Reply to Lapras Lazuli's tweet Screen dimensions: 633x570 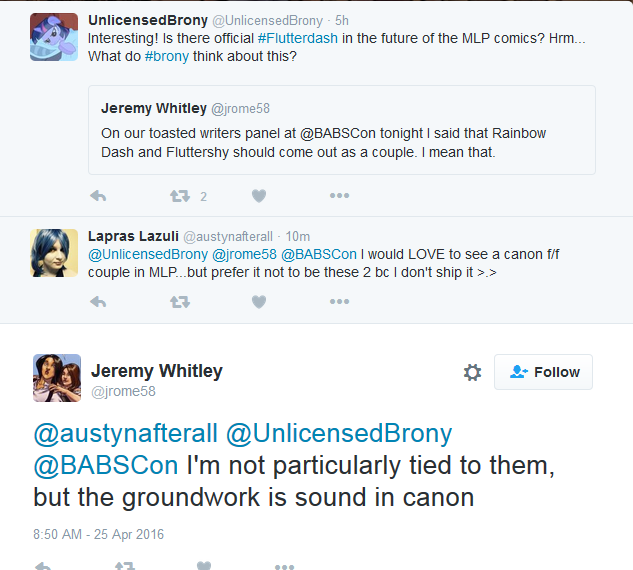(x=98, y=301)
